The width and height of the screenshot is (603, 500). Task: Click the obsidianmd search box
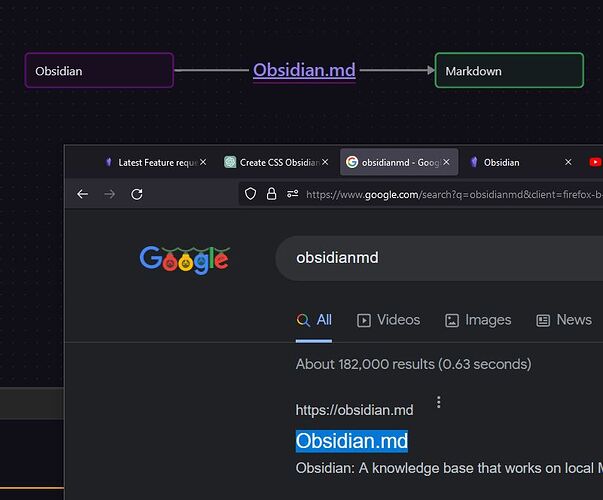439,258
